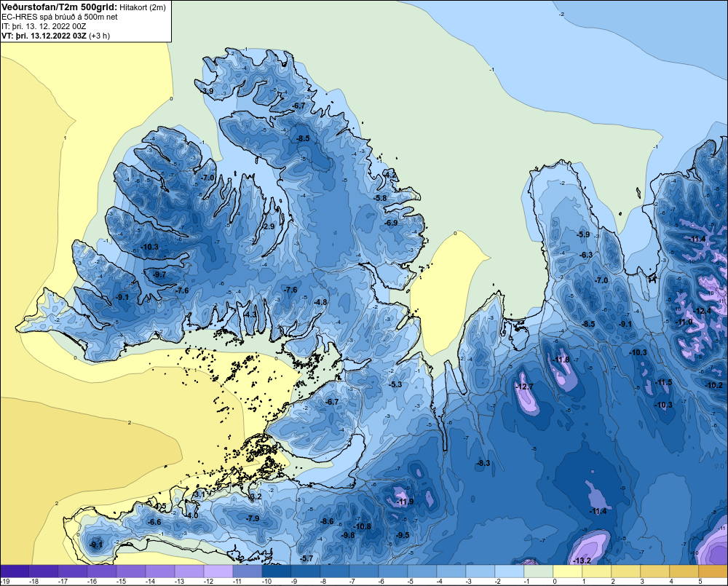
Task: Click the 'VT: þri. 13.12.2022 03Z (+3 h)' line
Action: click(x=56, y=36)
